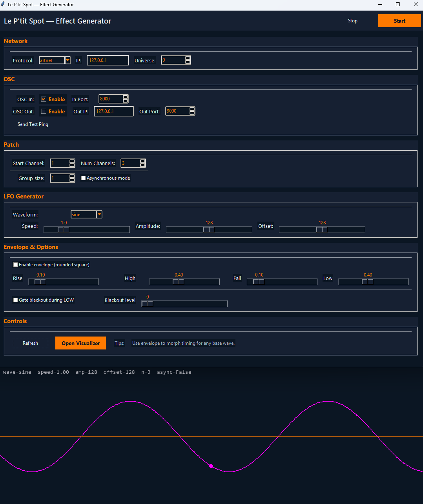This screenshot has width=423, height=504.
Task: Toggle Asynchronous mode checkbox
Action: click(84, 178)
